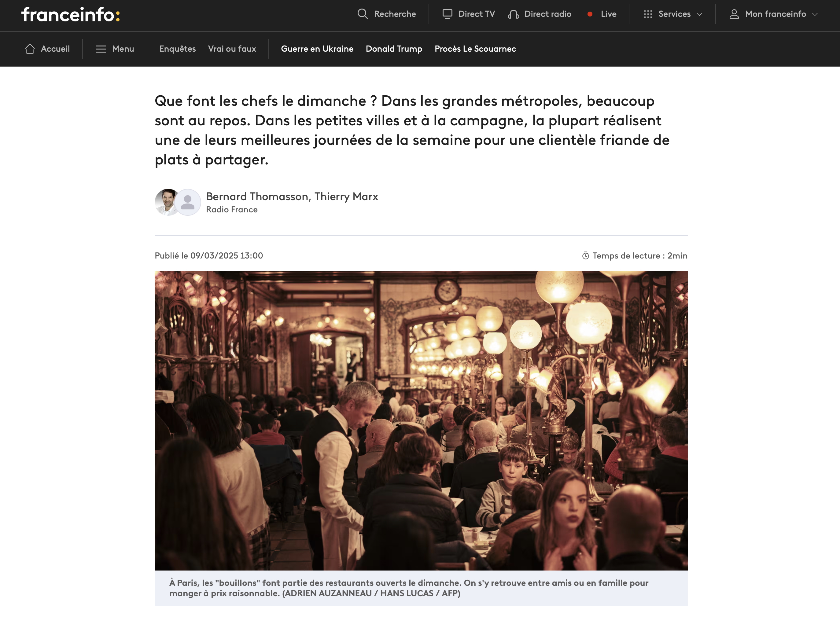840x624 pixels.
Task: Open the Vrai ou faux section
Action: 232,49
